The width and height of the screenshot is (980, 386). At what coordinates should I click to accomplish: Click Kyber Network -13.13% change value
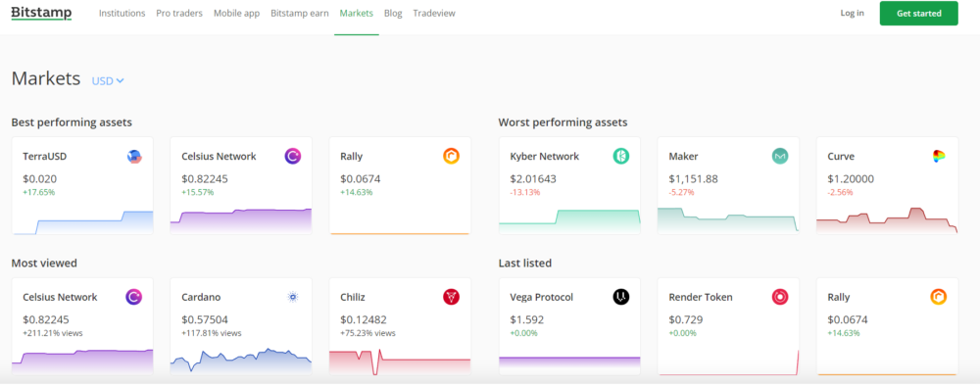525,192
